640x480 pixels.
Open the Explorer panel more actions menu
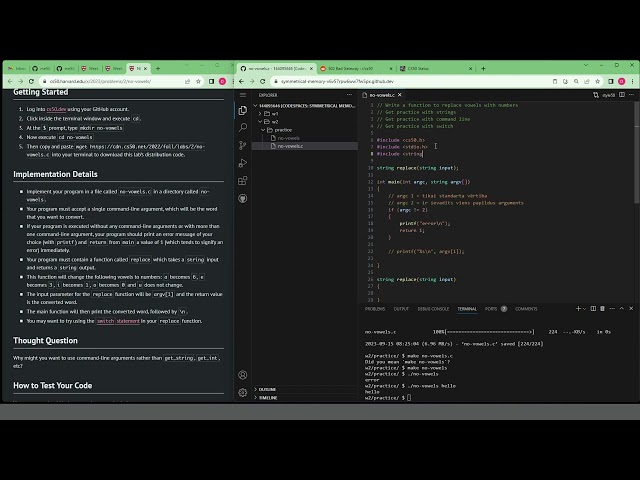(349, 95)
